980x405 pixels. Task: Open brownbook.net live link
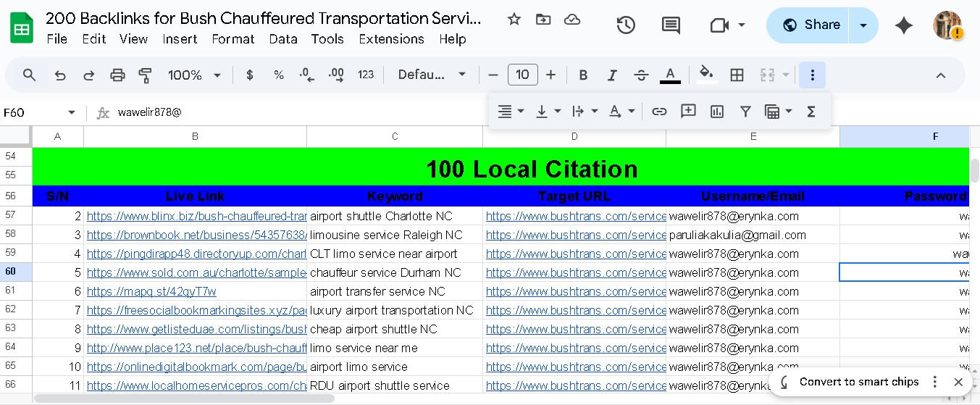(196, 235)
